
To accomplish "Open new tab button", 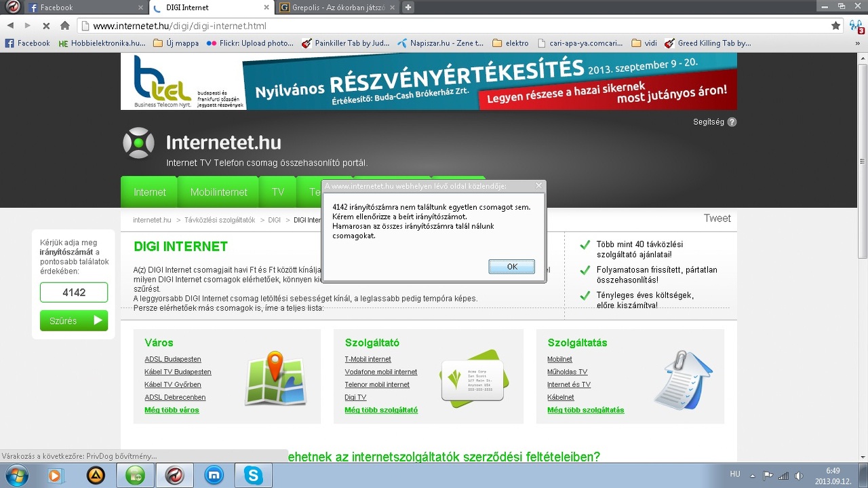I will tap(408, 7).
